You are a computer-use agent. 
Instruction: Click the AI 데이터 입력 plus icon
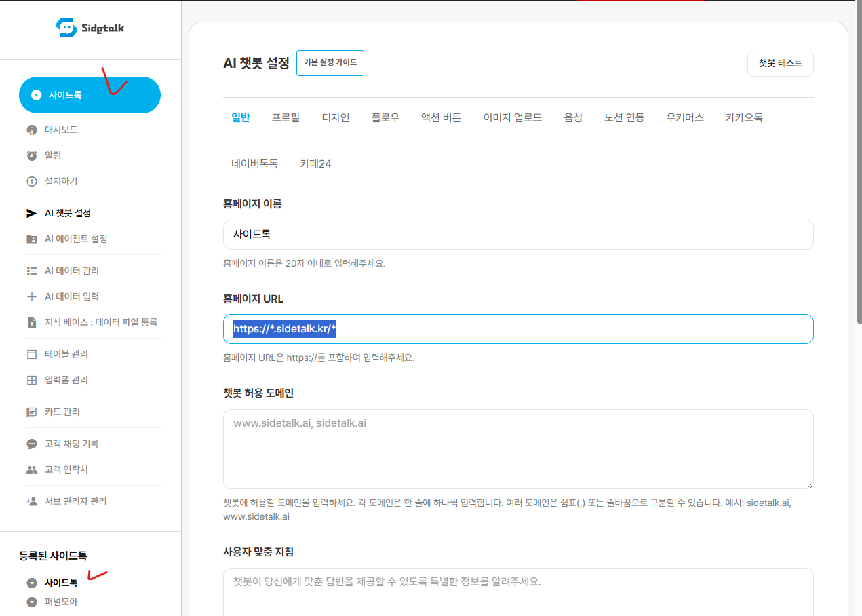[x=32, y=296]
